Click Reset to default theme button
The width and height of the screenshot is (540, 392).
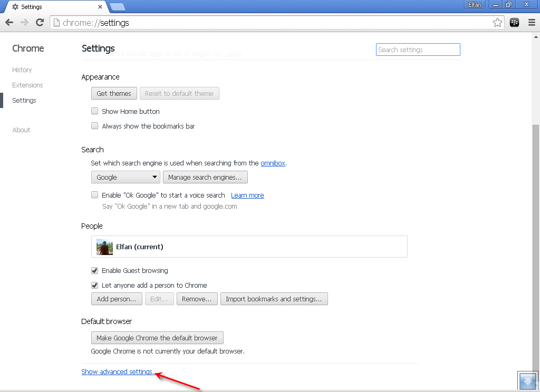click(179, 94)
